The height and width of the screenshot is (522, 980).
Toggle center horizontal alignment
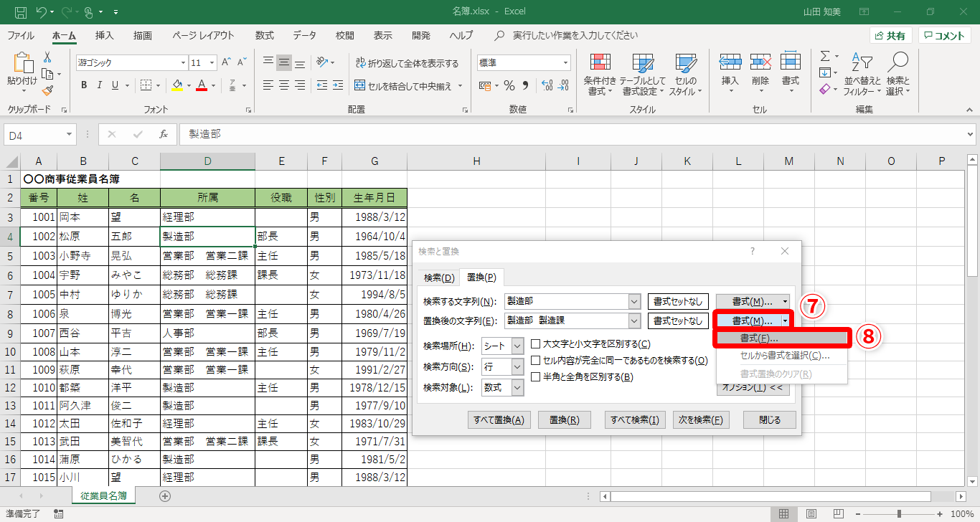point(284,85)
